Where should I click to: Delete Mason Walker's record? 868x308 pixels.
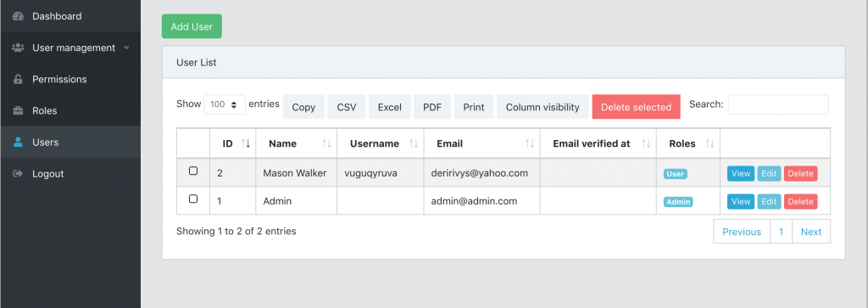pyautogui.click(x=800, y=173)
